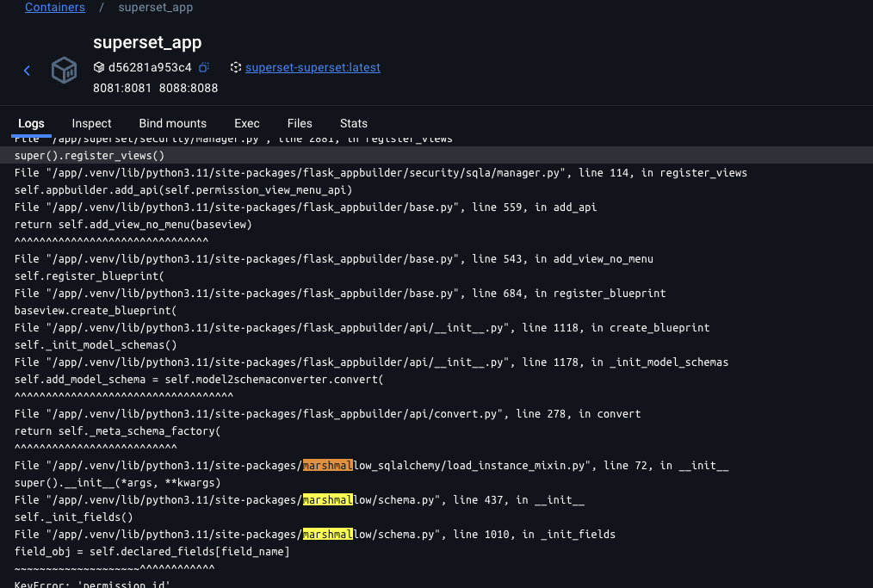Open the Bind mounts tab
Screen dimensions: 873x588
tap(172, 123)
